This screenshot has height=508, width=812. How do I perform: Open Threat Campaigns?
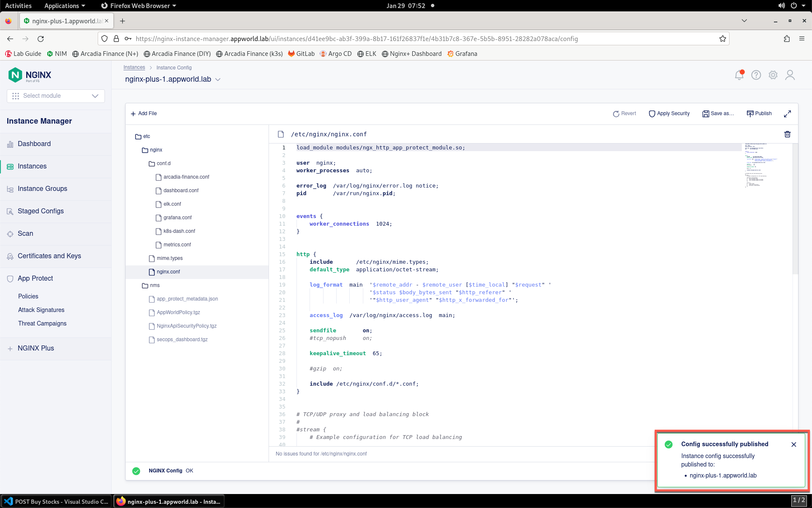click(42, 323)
